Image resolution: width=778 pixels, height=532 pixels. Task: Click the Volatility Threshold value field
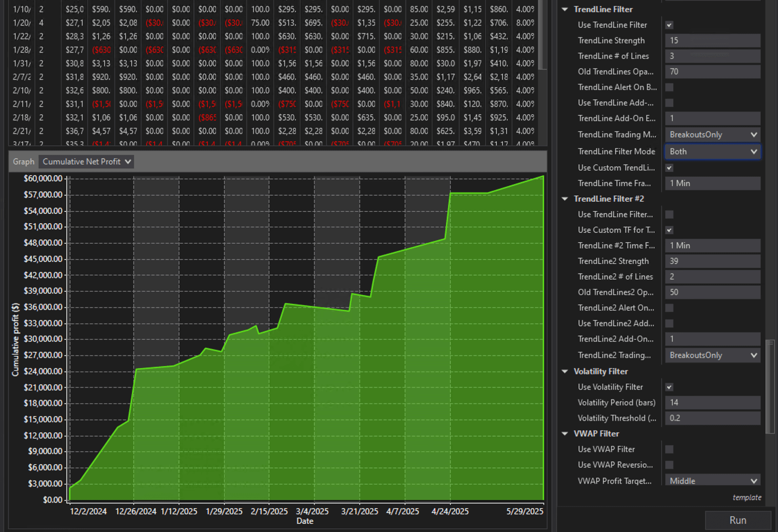[x=712, y=418]
